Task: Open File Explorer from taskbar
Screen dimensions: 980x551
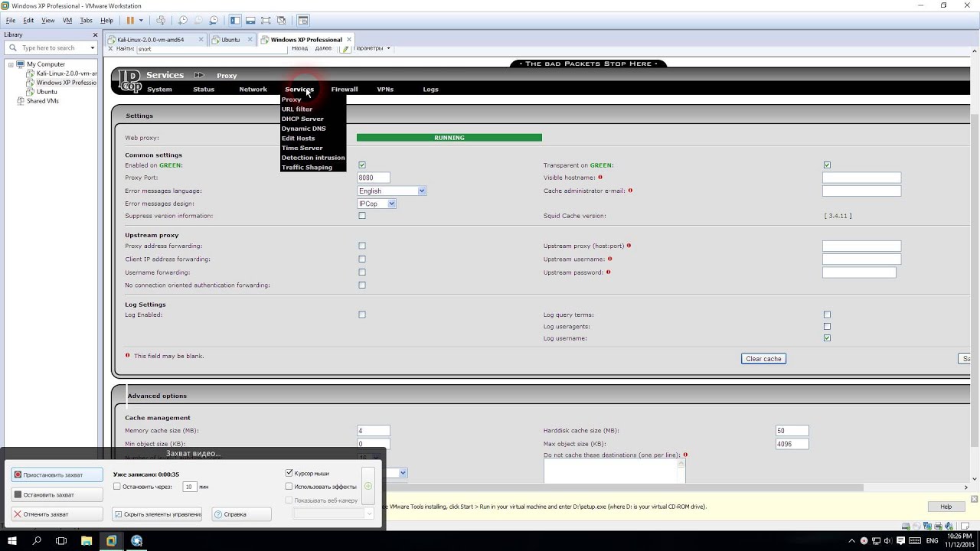Action: (87, 541)
